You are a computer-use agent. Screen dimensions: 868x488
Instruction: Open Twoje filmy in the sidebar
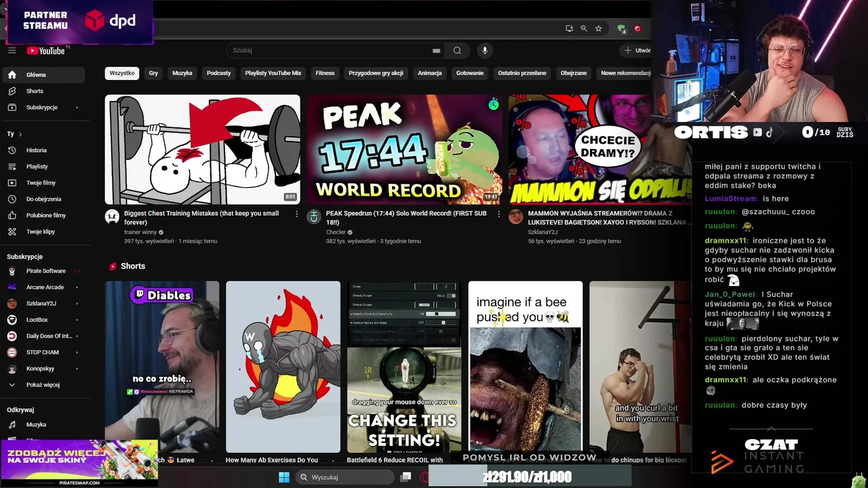[x=43, y=183]
